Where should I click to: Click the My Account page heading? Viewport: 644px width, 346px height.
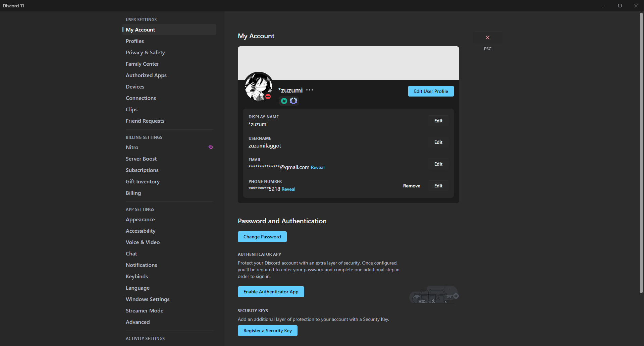[x=256, y=36]
